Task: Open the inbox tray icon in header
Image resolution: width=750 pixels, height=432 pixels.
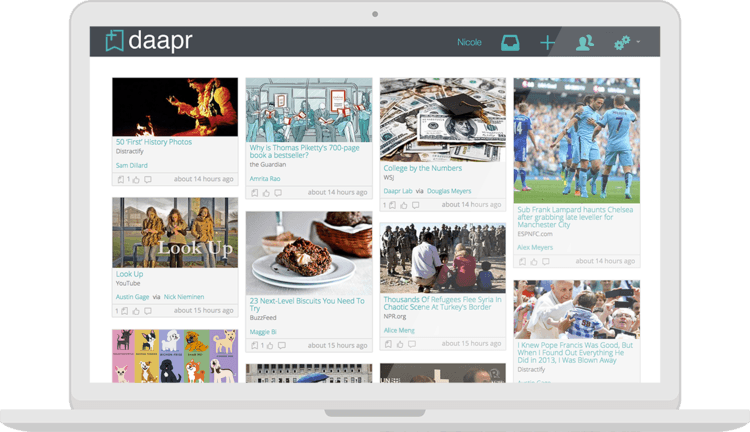Action: pos(510,43)
